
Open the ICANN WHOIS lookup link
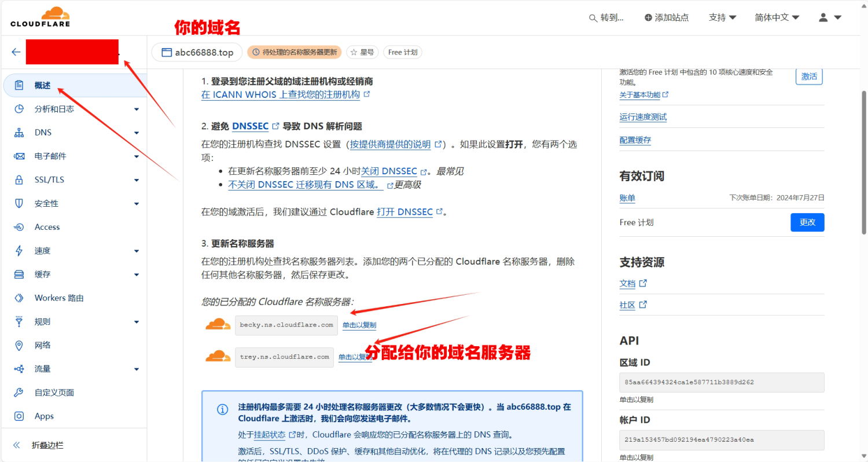coord(286,94)
